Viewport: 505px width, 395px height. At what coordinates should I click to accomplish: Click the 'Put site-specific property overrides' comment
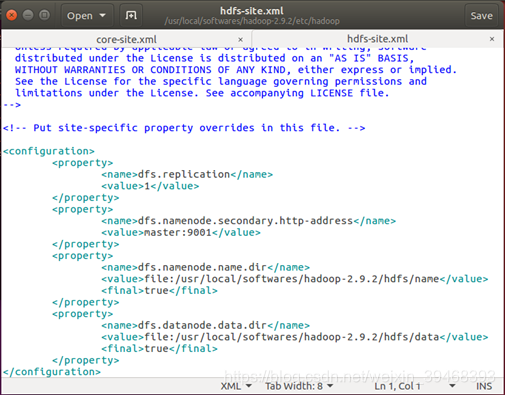184,128
